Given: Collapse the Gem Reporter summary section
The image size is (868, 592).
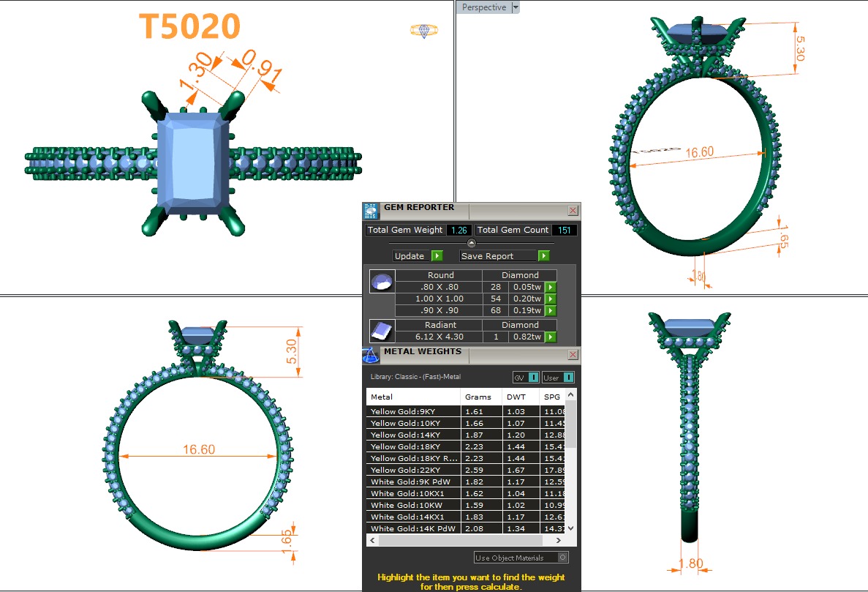Looking at the screenshot, I should [x=472, y=243].
